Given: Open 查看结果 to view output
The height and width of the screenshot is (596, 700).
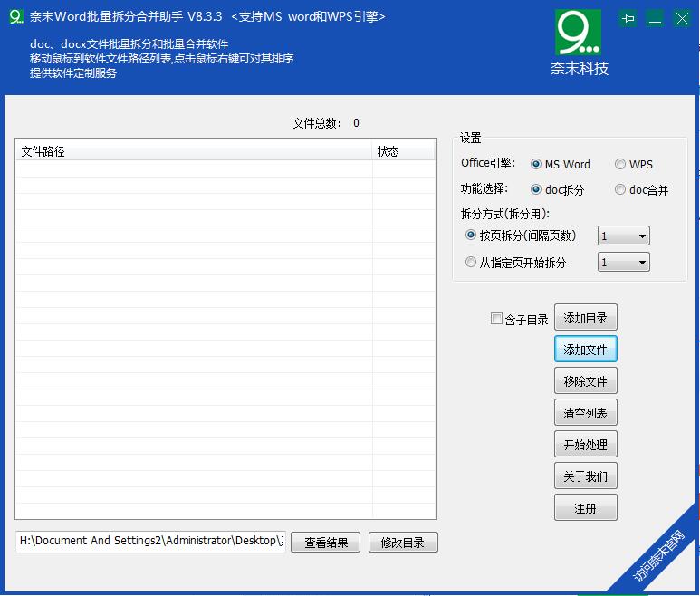Looking at the screenshot, I should point(326,543).
